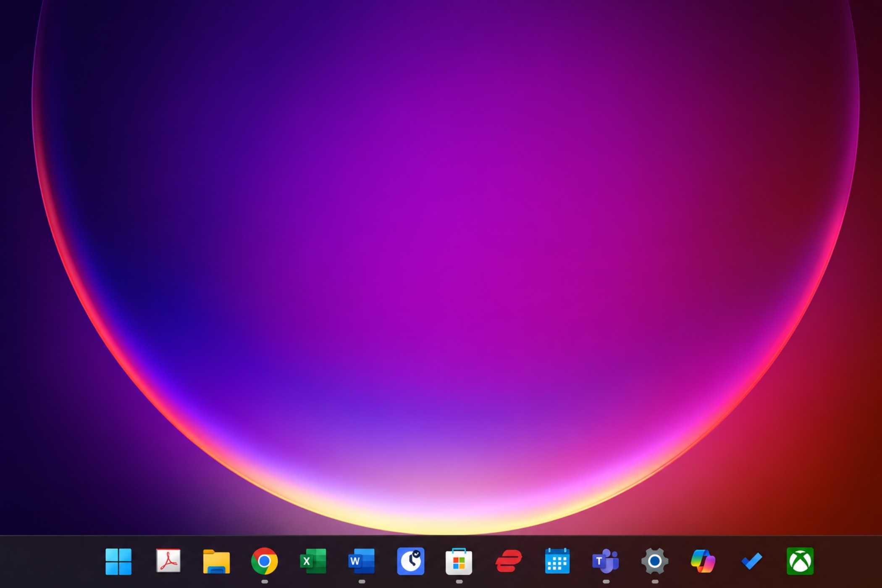Launch the red ExpressVPN icon
This screenshot has width=882, height=588.
click(x=509, y=561)
